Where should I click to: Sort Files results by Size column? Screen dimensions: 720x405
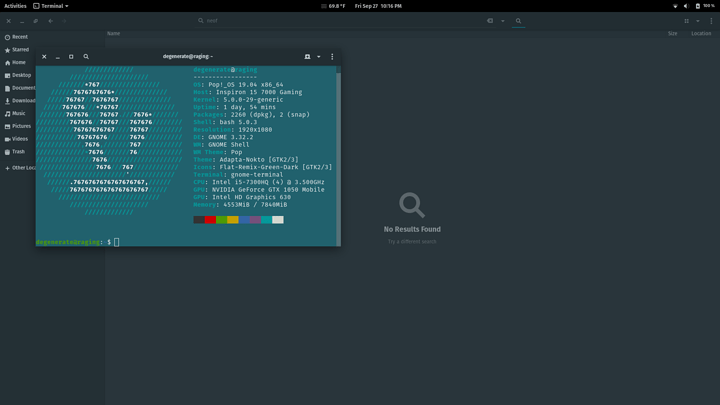(x=673, y=34)
